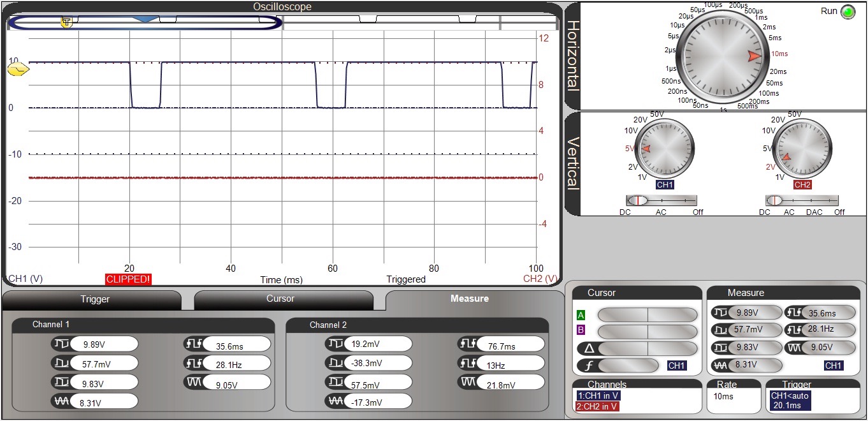Click the sine-wave icon in right Measure panel
This screenshot has height=421, width=868.
[720, 366]
